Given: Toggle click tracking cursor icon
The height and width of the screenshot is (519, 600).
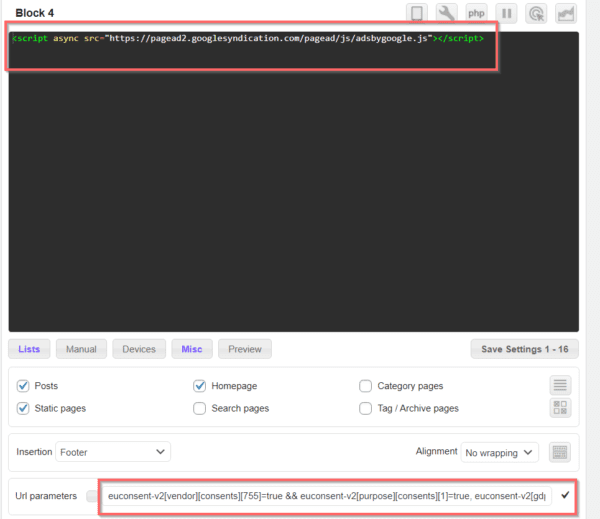Looking at the screenshot, I should pos(536,13).
